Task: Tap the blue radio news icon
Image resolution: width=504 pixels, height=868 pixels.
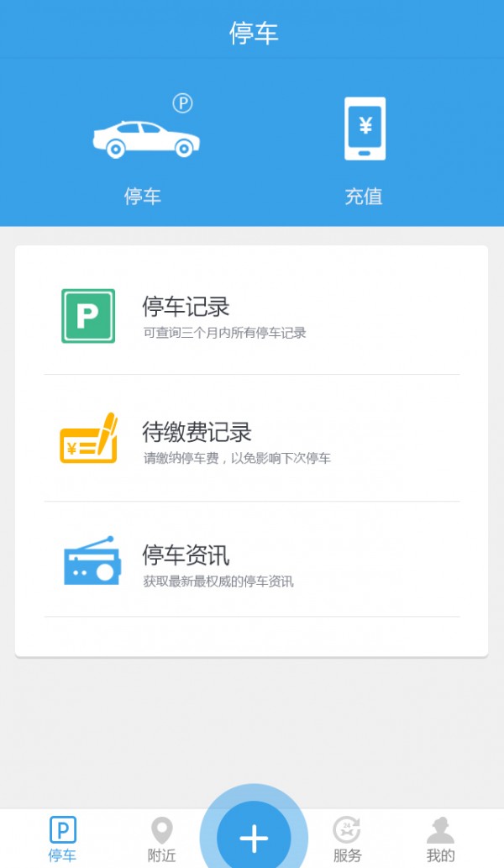Action: point(91,561)
